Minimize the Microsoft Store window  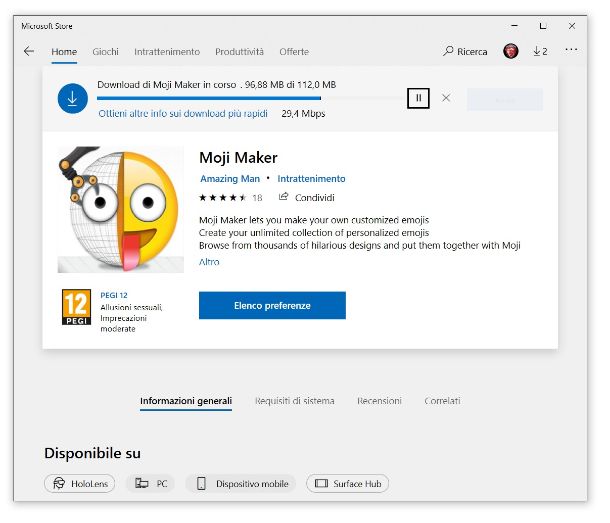click(514, 26)
